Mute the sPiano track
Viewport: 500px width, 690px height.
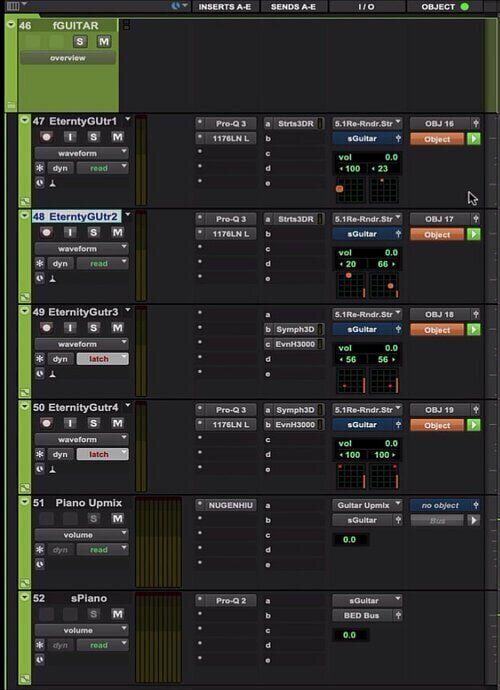(x=118, y=614)
